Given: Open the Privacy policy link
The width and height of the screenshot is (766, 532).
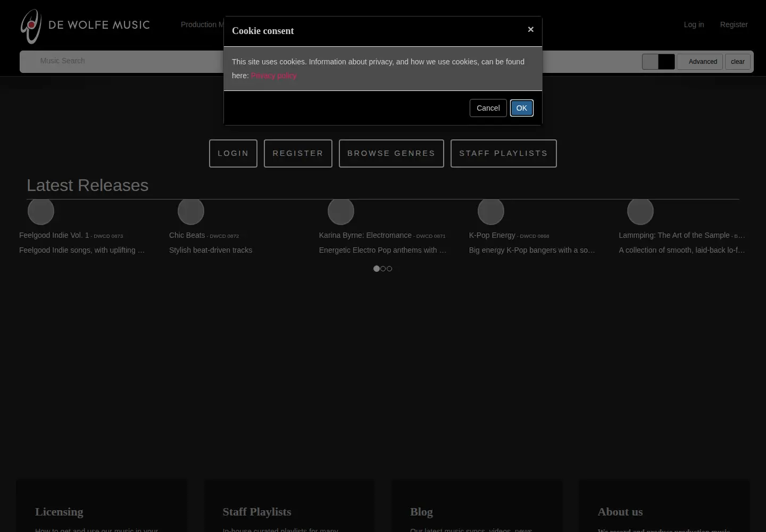Looking at the screenshot, I should (274, 76).
